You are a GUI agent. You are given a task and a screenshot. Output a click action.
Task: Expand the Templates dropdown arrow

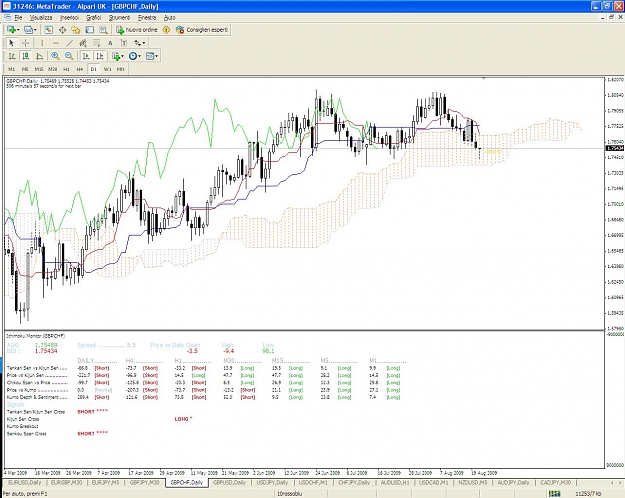pos(157,56)
